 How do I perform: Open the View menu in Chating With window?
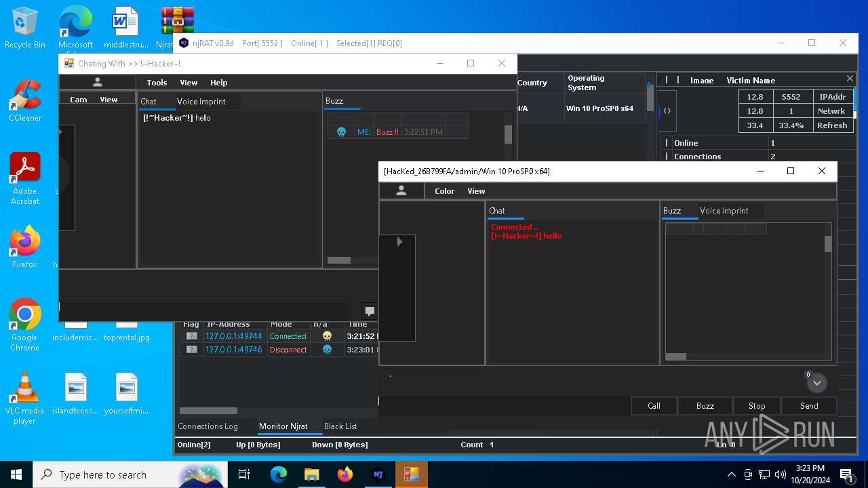tap(189, 83)
